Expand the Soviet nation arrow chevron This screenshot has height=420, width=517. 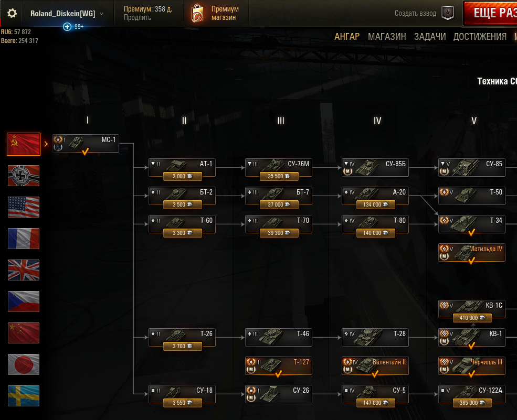46,144
